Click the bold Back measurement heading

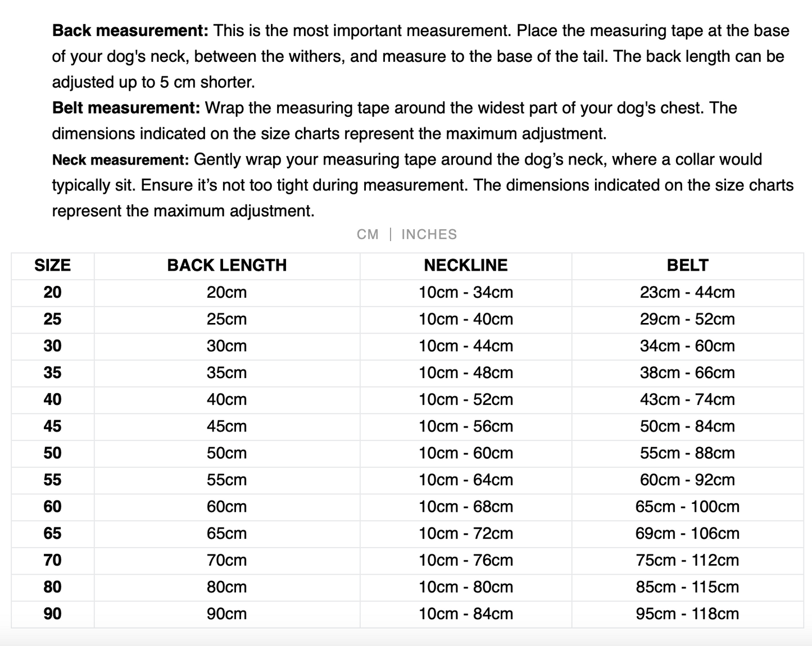pyautogui.click(x=130, y=30)
